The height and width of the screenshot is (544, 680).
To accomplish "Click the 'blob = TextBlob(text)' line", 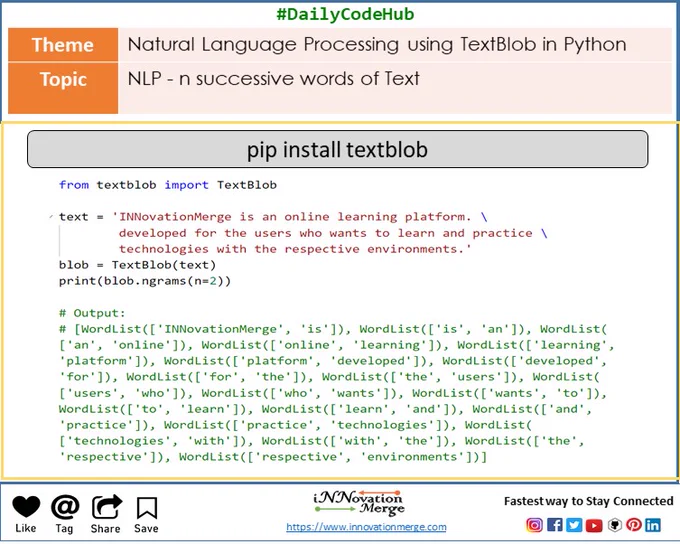I will point(137,265).
